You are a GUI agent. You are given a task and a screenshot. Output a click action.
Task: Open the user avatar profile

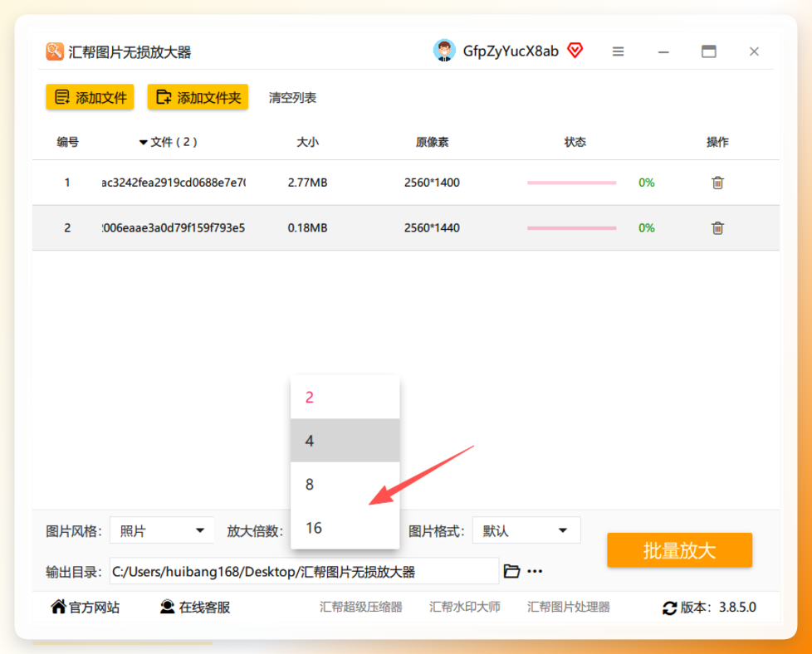[444, 51]
